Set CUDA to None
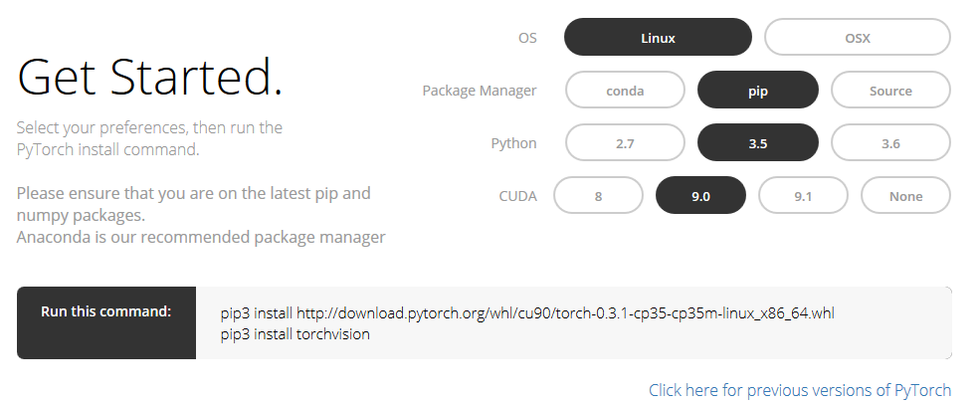The height and width of the screenshot is (404, 980). point(905,196)
